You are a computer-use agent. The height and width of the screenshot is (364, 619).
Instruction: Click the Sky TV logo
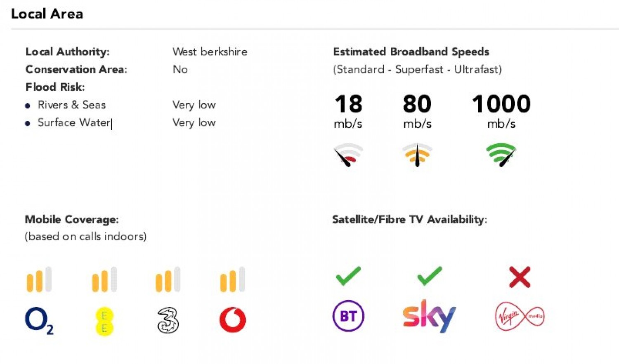[429, 316]
